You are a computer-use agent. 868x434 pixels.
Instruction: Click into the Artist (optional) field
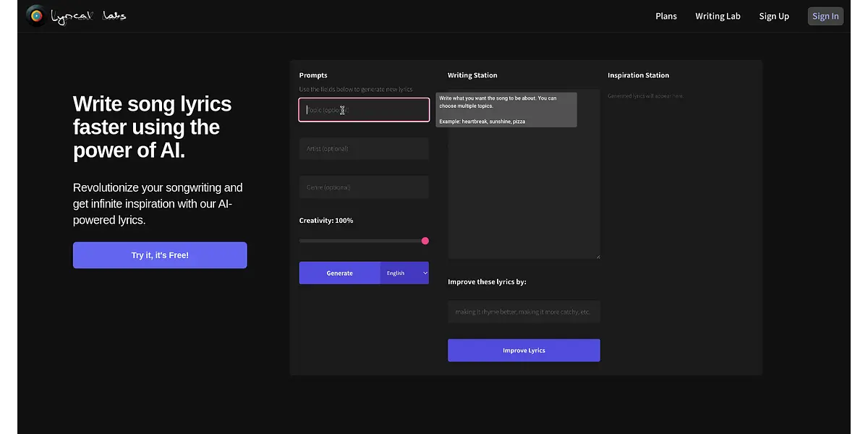[364, 149]
